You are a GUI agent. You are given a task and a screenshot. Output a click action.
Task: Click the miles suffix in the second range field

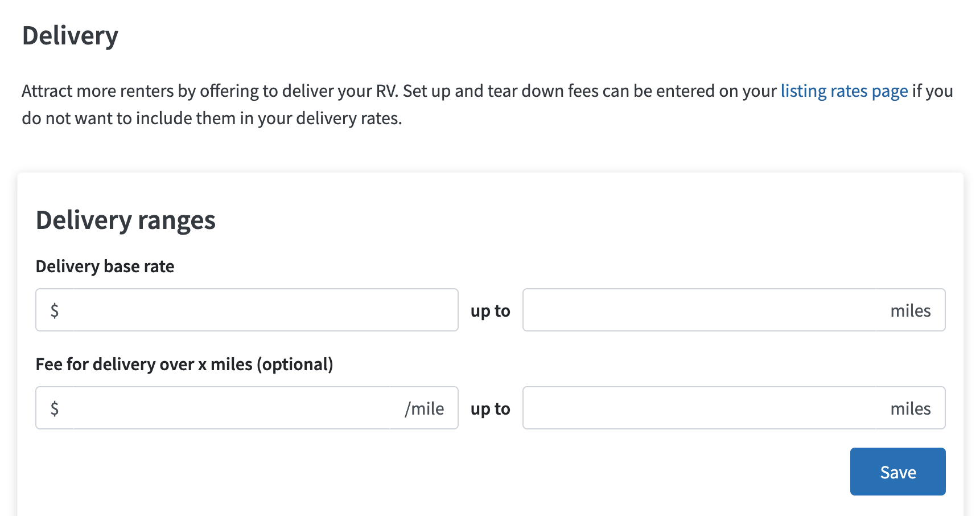911,408
